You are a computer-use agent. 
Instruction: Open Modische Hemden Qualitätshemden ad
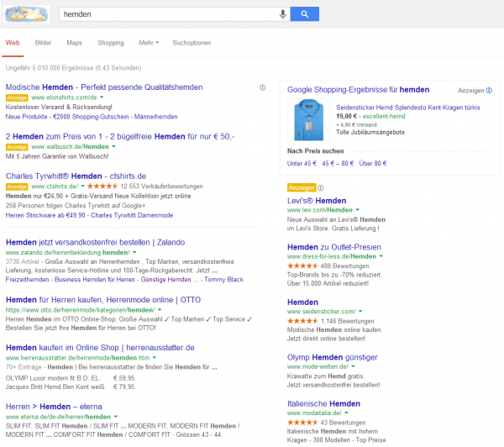tap(104, 87)
